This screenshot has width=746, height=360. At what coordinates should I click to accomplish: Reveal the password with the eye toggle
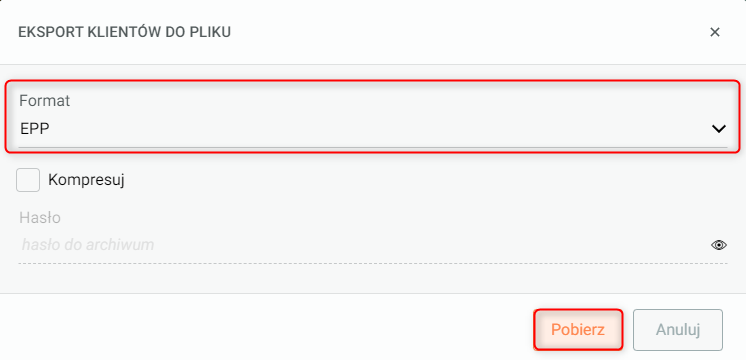(x=718, y=245)
